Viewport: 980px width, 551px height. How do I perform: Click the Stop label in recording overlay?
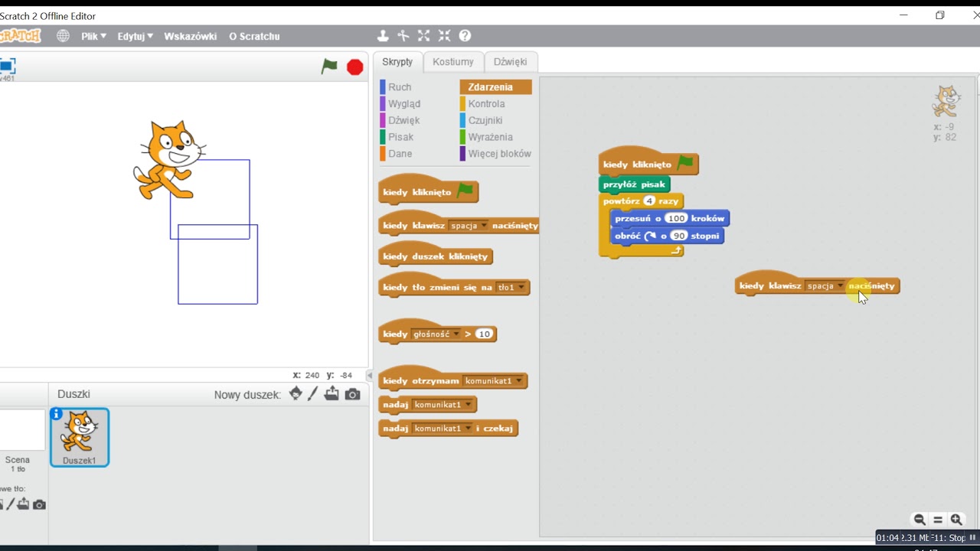(x=957, y=538)
